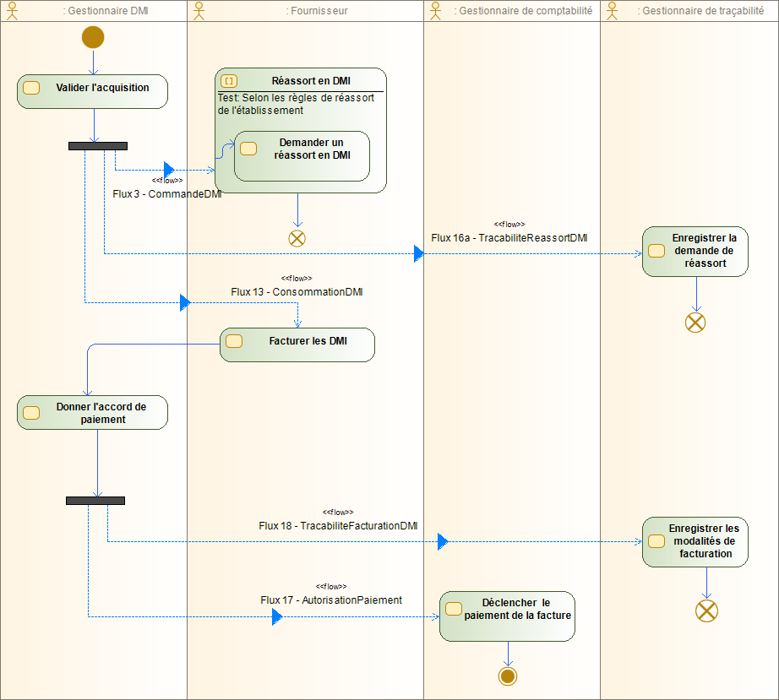Select the fork bar below Valider l'acquisition

97,145
